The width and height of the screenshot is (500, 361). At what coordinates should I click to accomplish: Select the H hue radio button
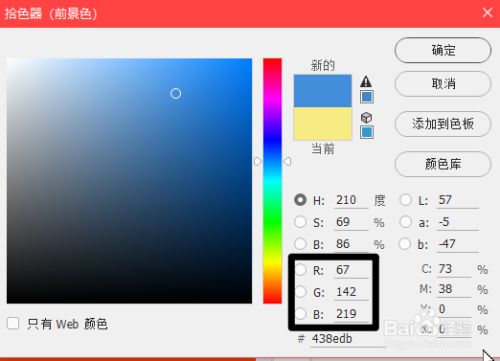click(300, 200)
